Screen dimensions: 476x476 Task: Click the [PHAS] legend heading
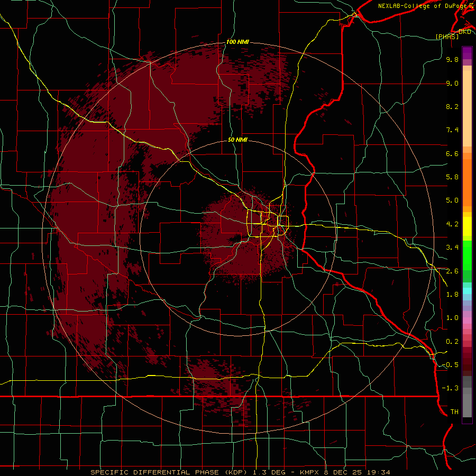click(x=447, y=36)
